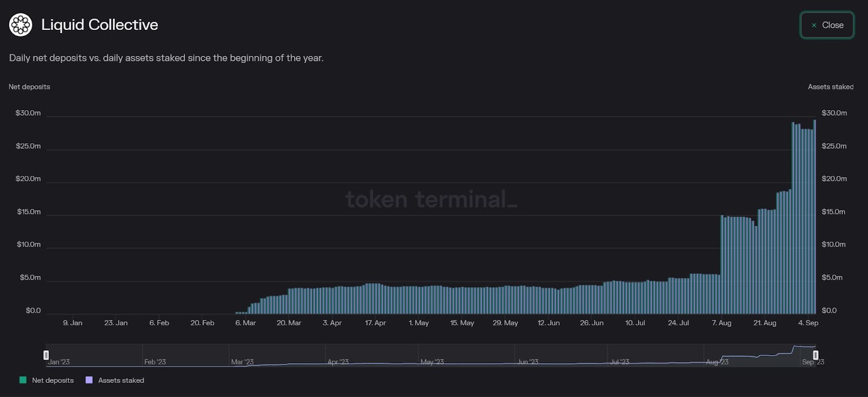The image size is (868, 397).
Task: Click the chart subtitle about daily net deposits
Action: click(166, 58)
